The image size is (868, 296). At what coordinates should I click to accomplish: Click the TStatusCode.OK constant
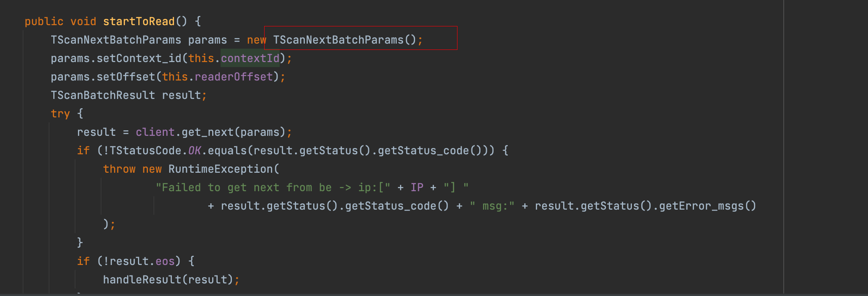click(155, 151)
